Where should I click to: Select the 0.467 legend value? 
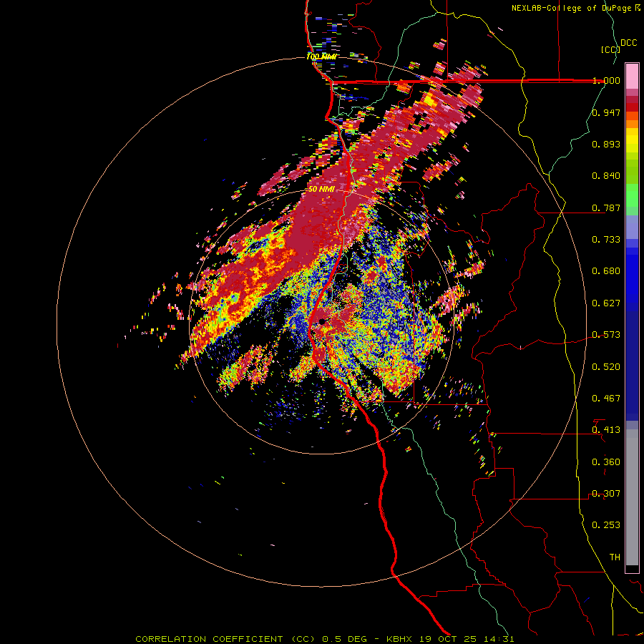tap(606, 399)
